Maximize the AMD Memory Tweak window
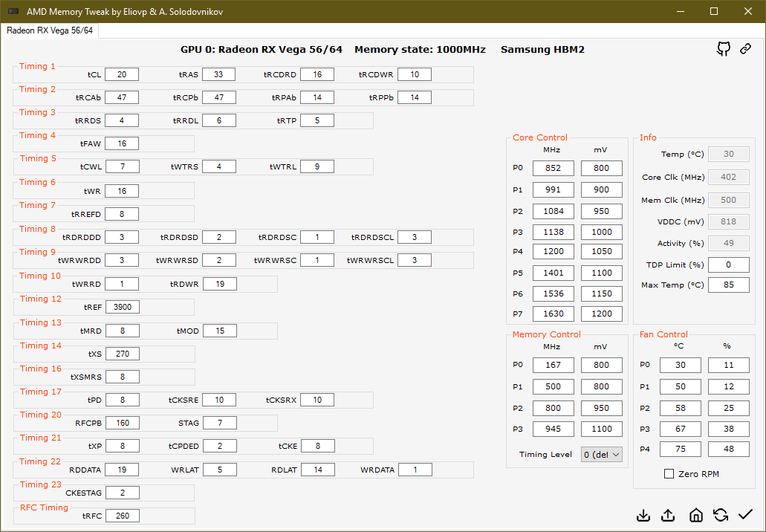 (x=714, y=11)
